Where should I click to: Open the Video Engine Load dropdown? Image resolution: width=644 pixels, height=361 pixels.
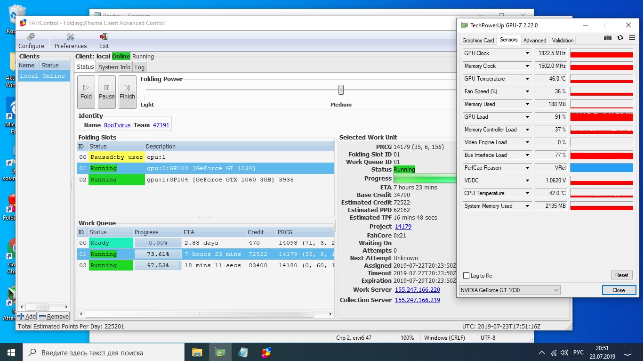click(527, 142)
